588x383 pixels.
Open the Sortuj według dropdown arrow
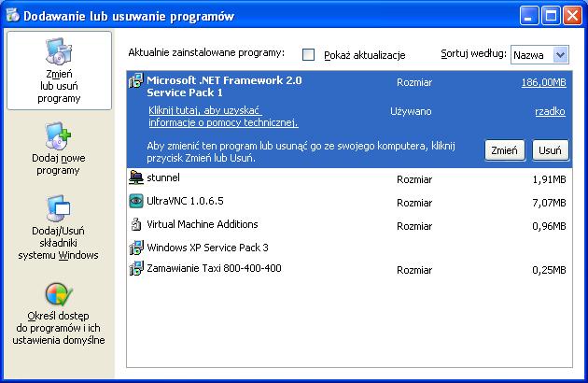560,55
